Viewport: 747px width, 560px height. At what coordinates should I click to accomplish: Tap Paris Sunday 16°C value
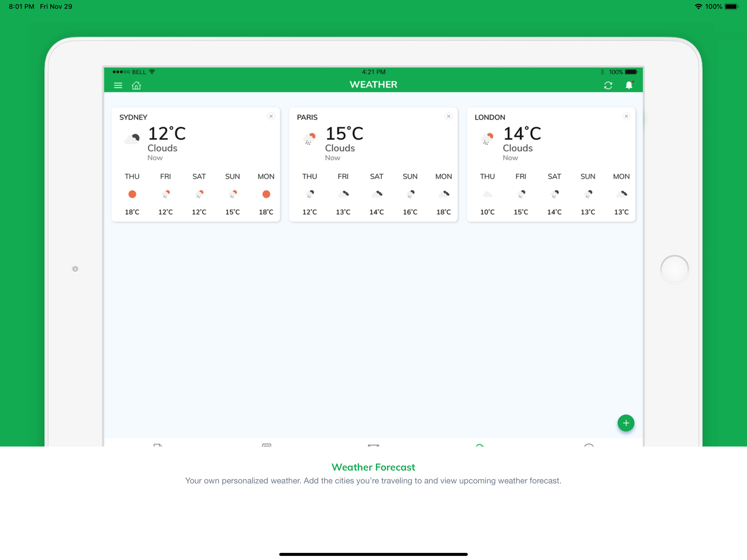coord(410,212)
